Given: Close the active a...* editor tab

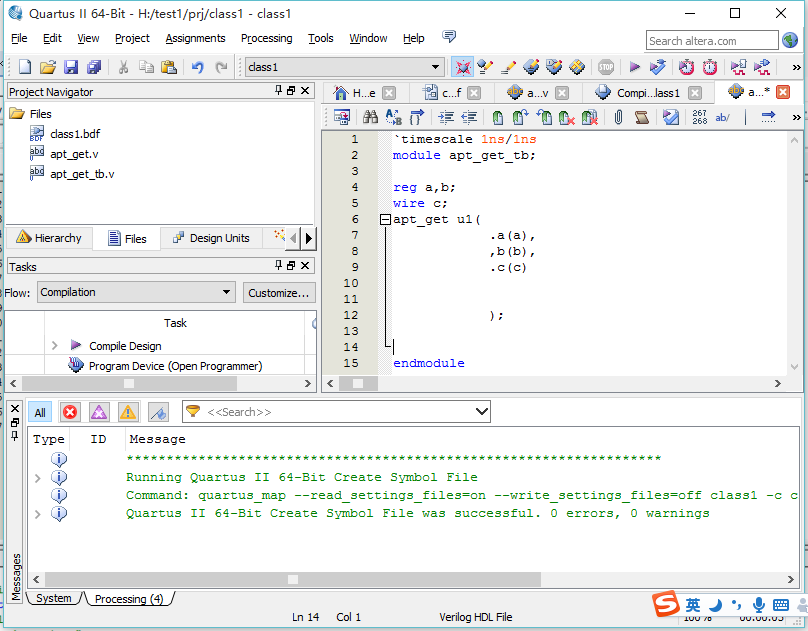Looking at the screenshot, I should click(x=783, y=92).
